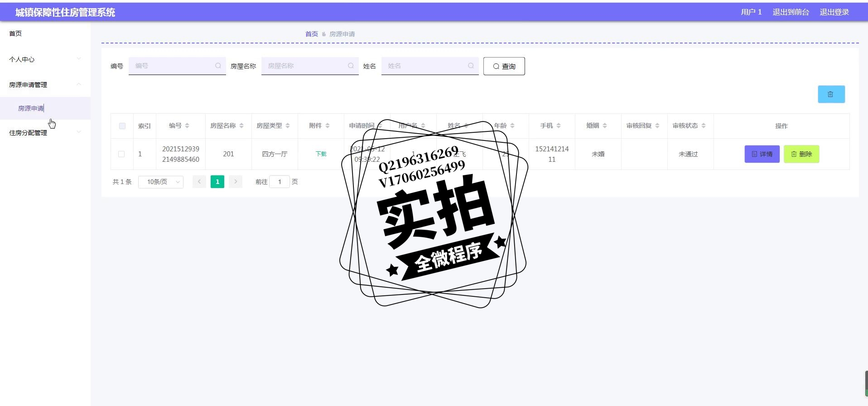The width and height of the screenshot is (868, 406).
Task: Expand 个人中心 sidebar menu
Action: [45, 59]
